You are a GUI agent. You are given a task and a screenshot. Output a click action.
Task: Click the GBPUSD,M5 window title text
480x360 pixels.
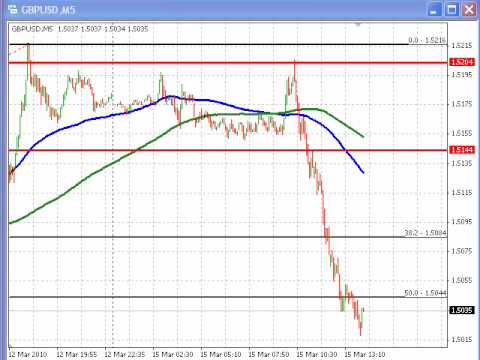coord(48,10)
